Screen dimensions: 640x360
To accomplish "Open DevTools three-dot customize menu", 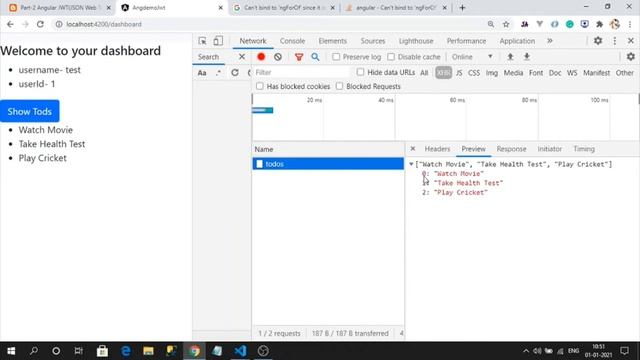I will click(x=615, y=41).
